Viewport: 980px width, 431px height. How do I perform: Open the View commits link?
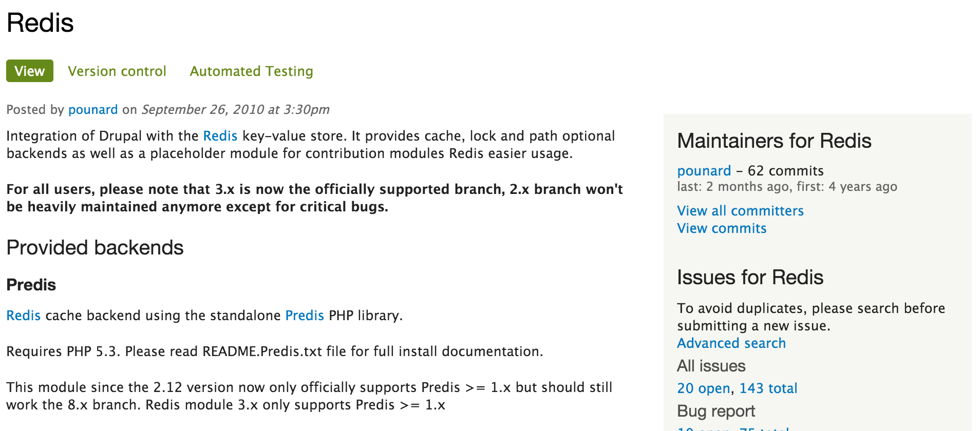pyautogui.click(x=722, y=228)
